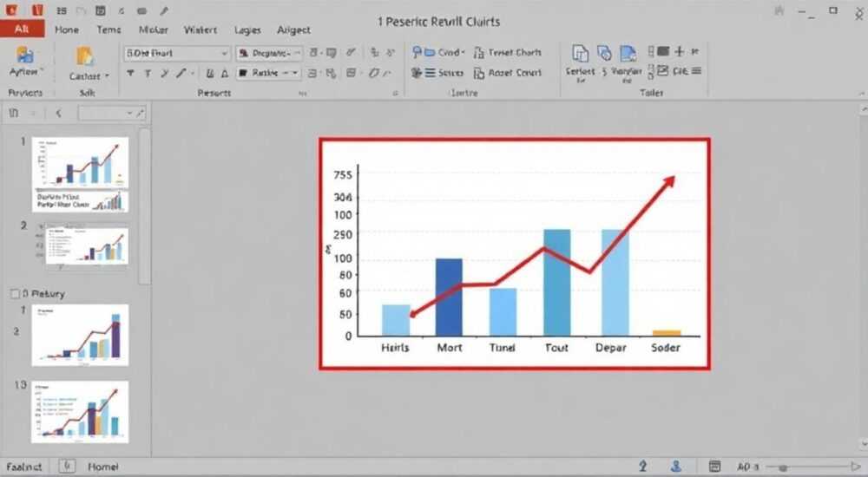Click the Cit button in Tailer group

click(x=681, y=71)
